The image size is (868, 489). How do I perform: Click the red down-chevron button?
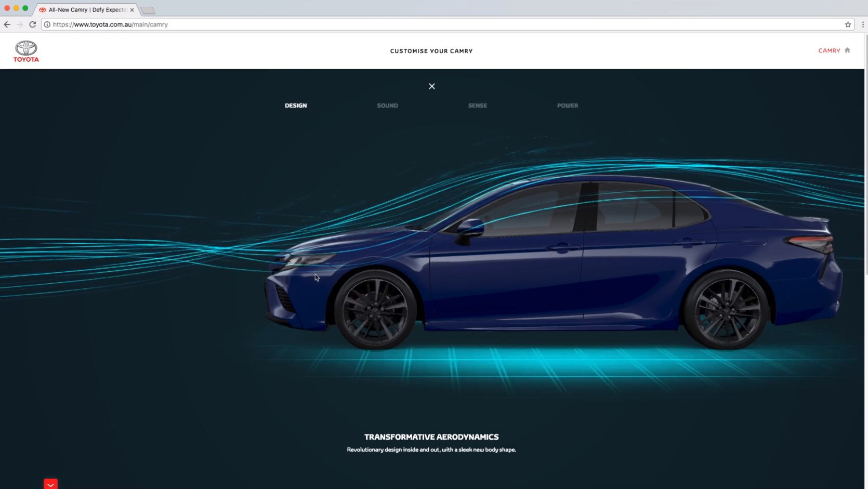tap(50, 484)
